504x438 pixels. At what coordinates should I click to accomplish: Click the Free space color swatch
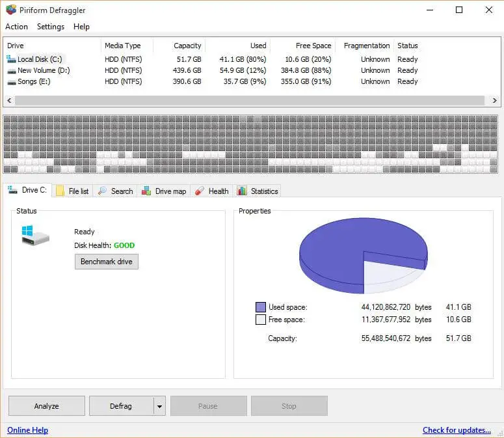[x=261, y=320]
